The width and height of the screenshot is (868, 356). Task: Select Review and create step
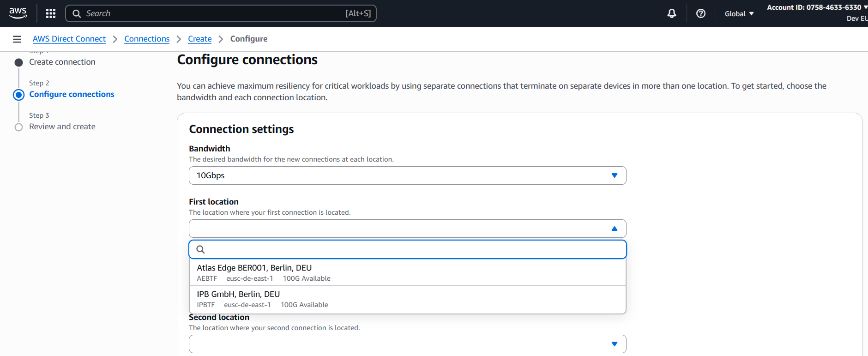62,127
